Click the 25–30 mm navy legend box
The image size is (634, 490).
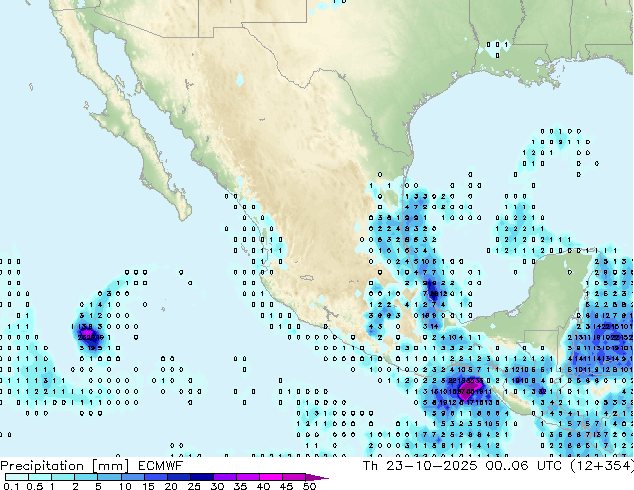click(201, 477)
